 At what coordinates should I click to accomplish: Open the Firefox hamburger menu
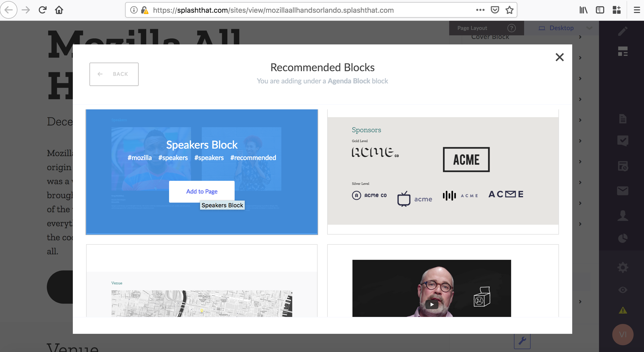(x=637, y=10)
